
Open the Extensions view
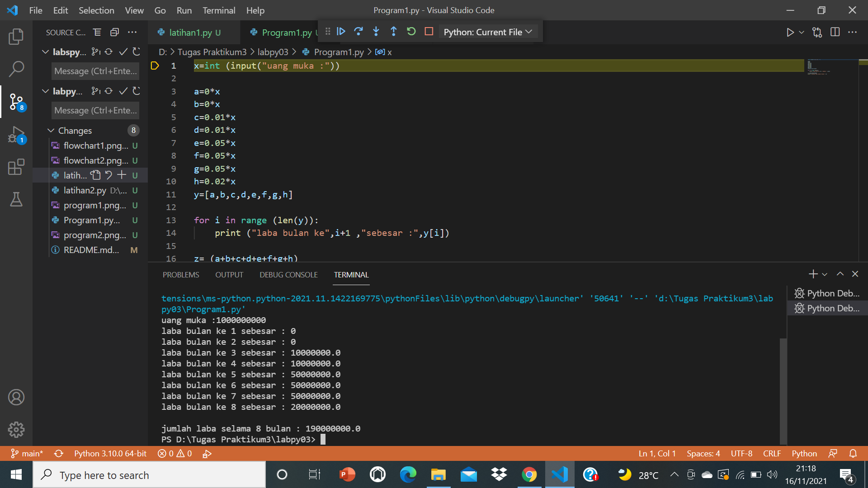(16, 167)
